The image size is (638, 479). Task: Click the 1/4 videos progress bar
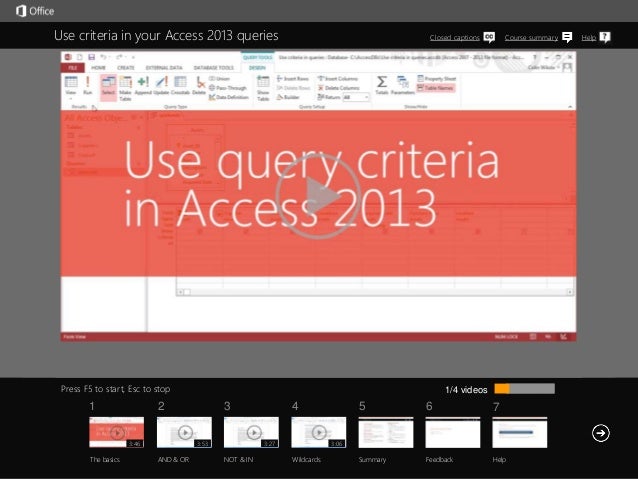(x=524, y=389)
